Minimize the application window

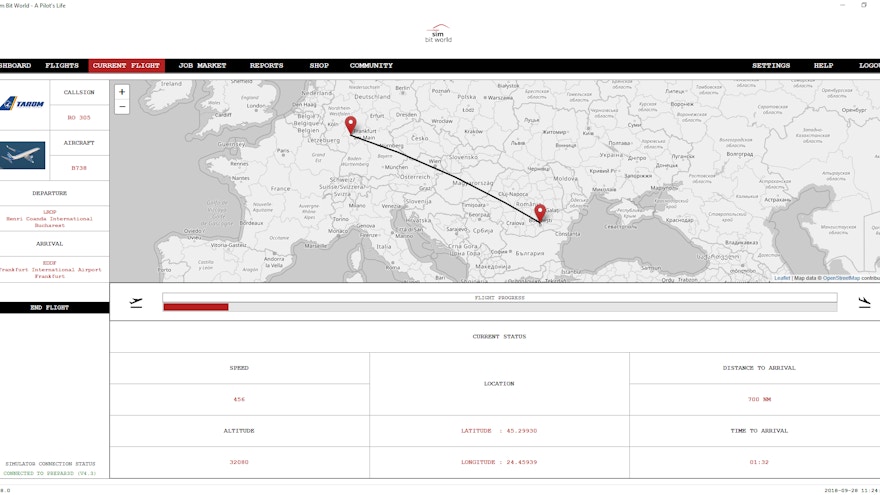(x=842, y=5)
